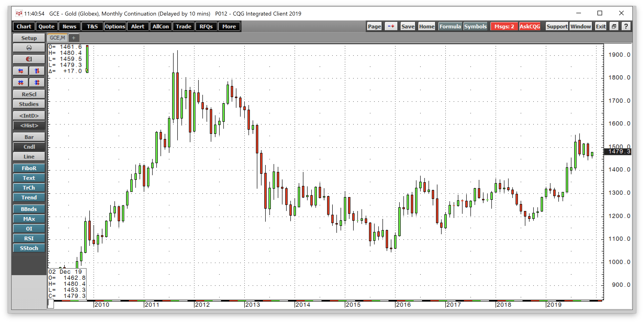Open the Options menu
The width and height of the screenshot is (644, 323).
[x=115, y=26]
